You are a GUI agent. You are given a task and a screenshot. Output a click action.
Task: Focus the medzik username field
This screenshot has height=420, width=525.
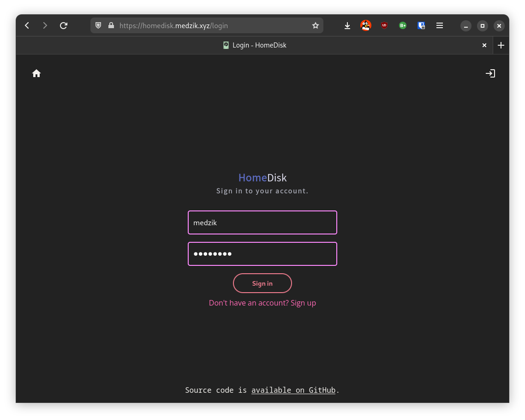[x=262, y=222]
